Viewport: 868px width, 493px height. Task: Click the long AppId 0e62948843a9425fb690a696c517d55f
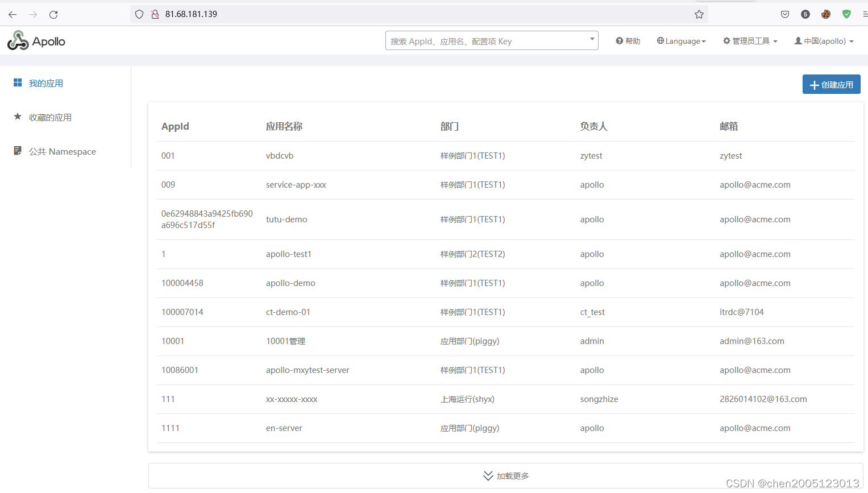point(207,219)
